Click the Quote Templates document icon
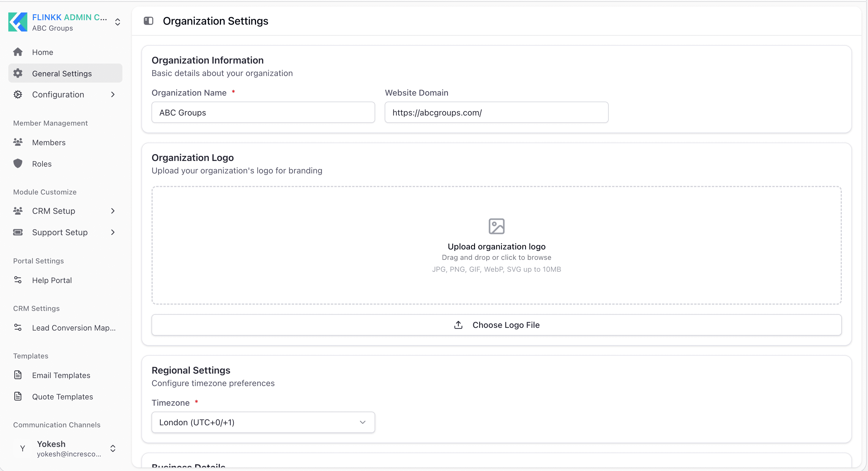The height and width of the screenshot is (471, 868). tap(18, 396)
